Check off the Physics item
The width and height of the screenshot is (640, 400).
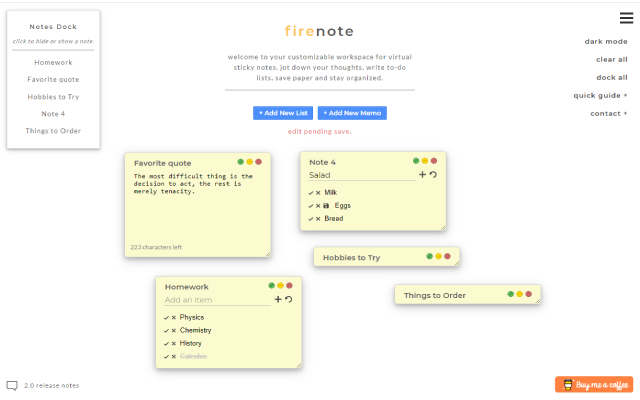(x=167, y=318)
